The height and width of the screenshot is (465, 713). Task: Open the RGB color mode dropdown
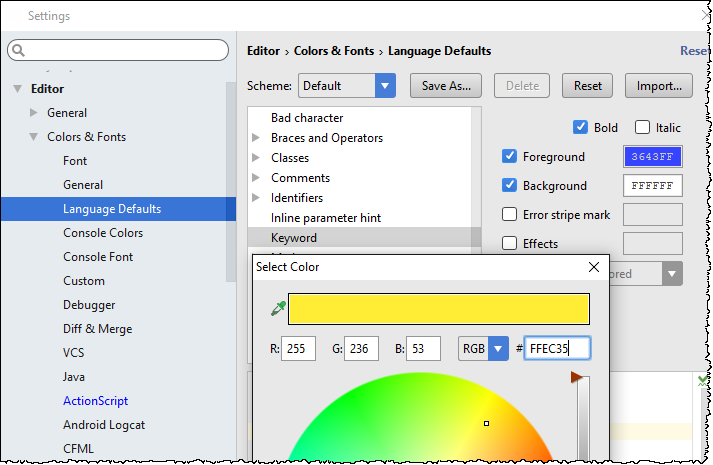[x=497, y=348]
